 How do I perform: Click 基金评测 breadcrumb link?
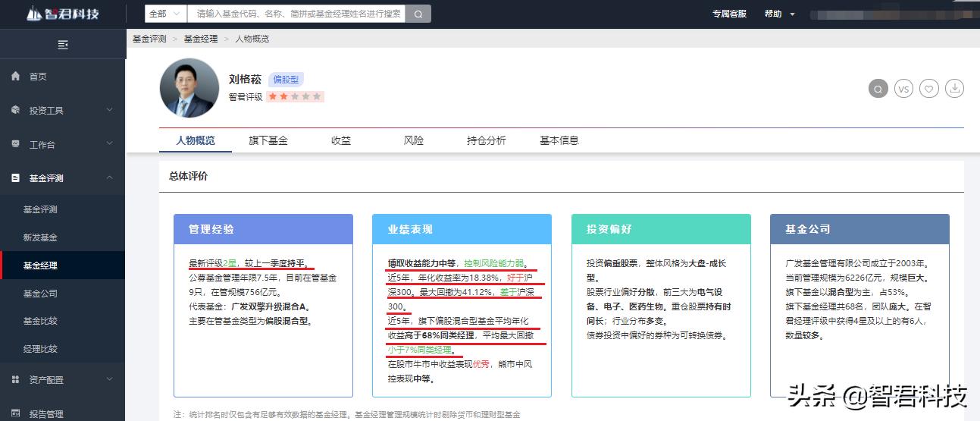pyautogui.click(x=149, y=39)
